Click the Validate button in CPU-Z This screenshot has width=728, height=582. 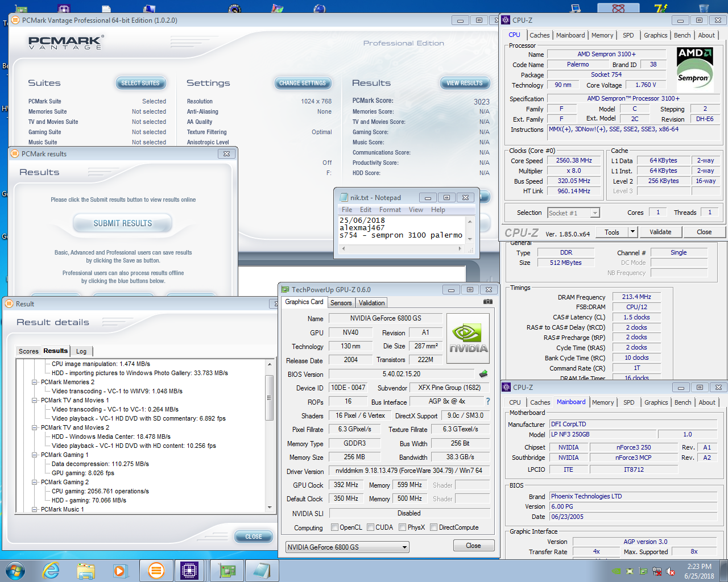[x=660, y=232]
